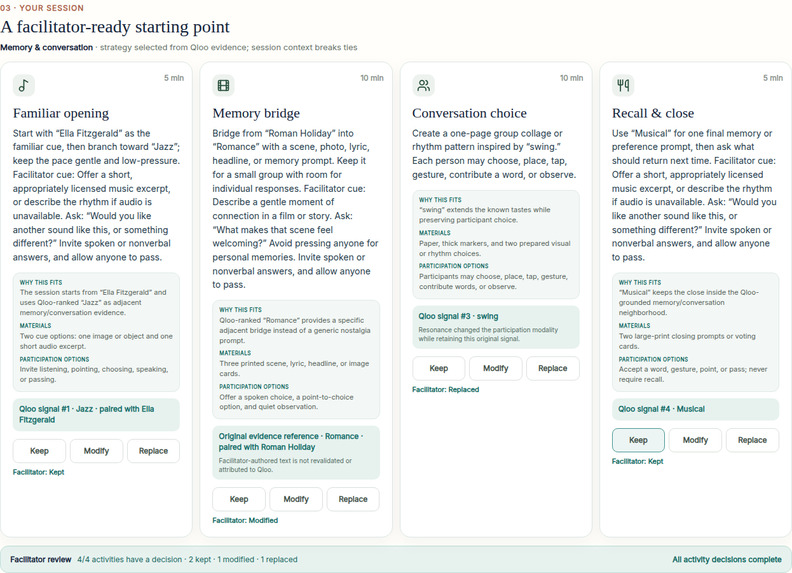Viewport: 792px width, 573px height.
Task: Click the music note icon on Familiar opening card
Action: coord(24,85)
